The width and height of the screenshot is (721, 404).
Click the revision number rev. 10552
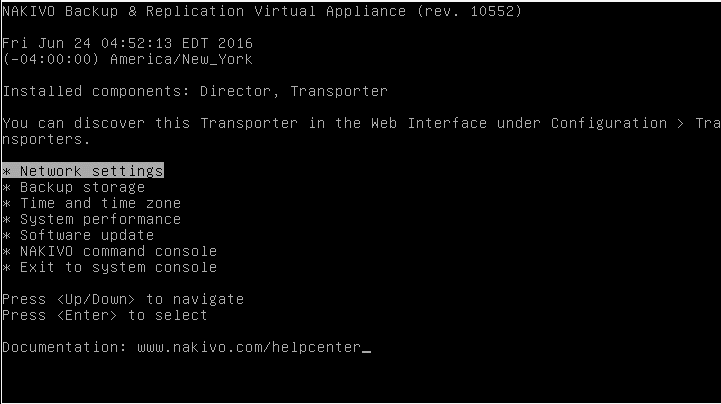click(470, 11)
